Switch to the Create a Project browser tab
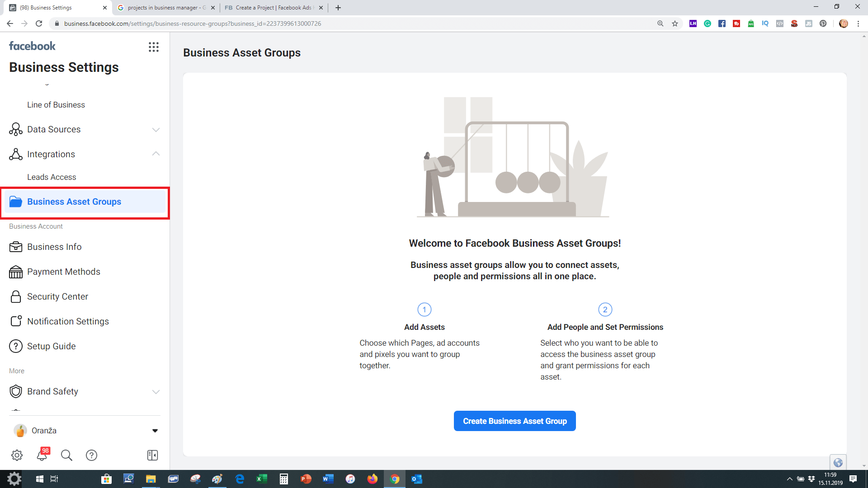This screenshot has width=868, height=488. (271, 8)
